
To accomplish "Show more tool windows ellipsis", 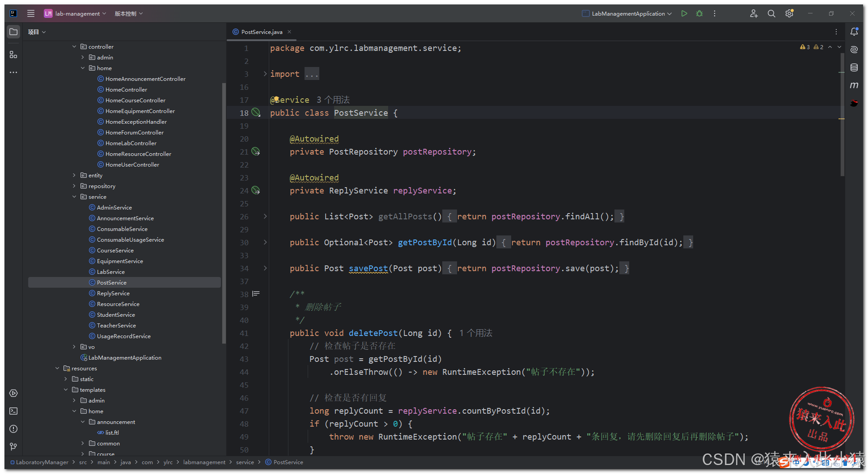I will click(13, 72).
